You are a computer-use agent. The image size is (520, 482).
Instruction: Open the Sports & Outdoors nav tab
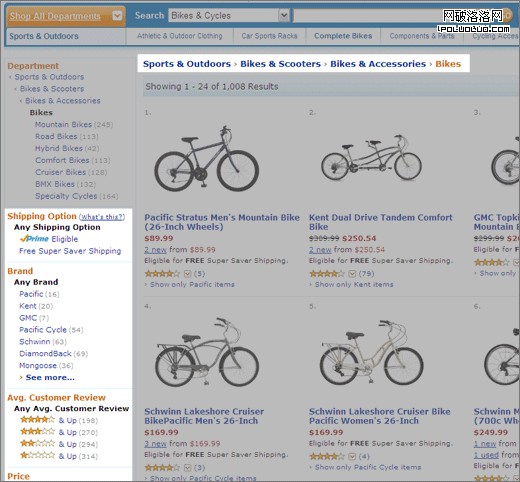pyautogui.click(x=44, y=36)
